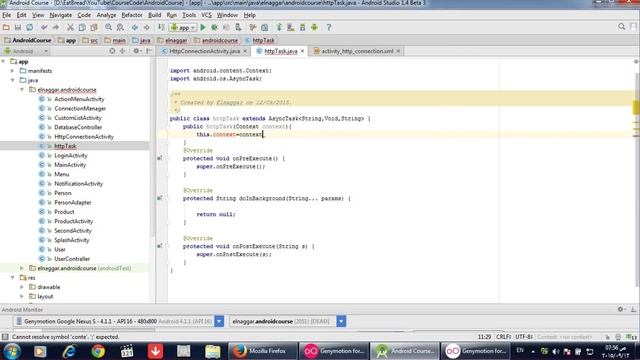Screen dimensions: 640x360
Task: Open the AVD Manager icon
Action: pyautogui.click(x=291, y=27)
